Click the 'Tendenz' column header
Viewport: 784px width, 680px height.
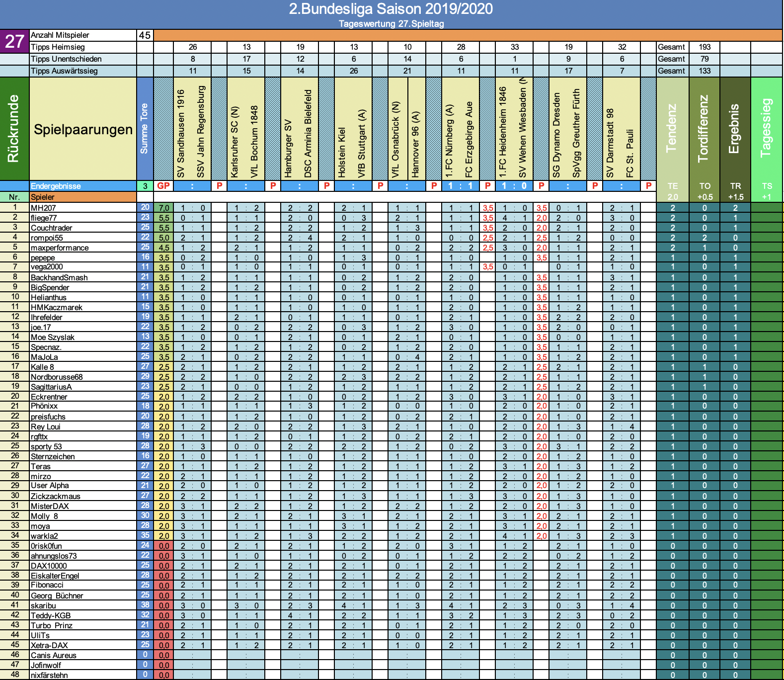[672, 128]
